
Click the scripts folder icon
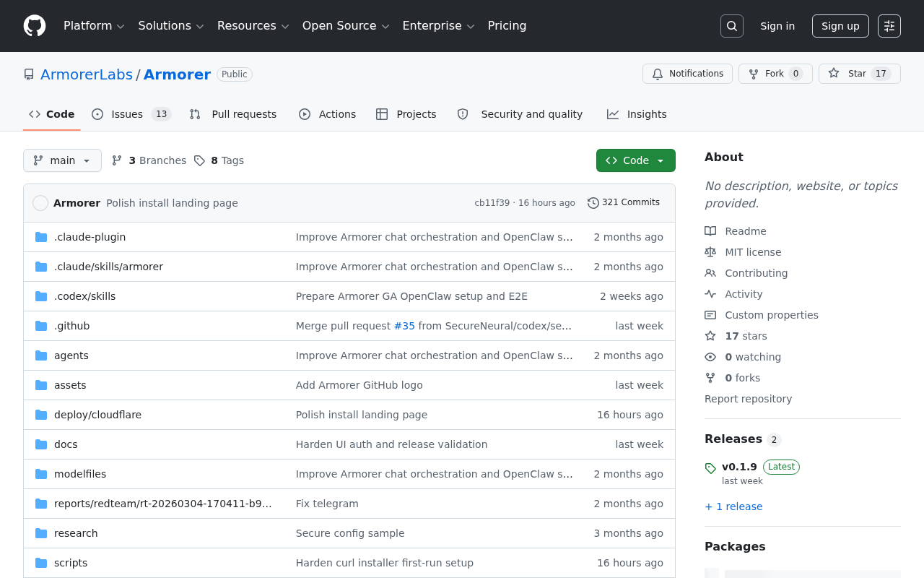coord(41,563)
